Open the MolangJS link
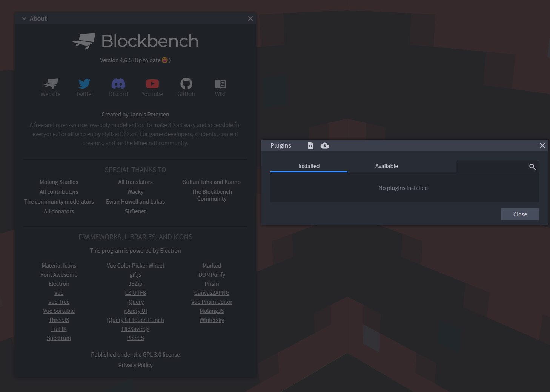The image size is (550, 392). pos(212,311)
